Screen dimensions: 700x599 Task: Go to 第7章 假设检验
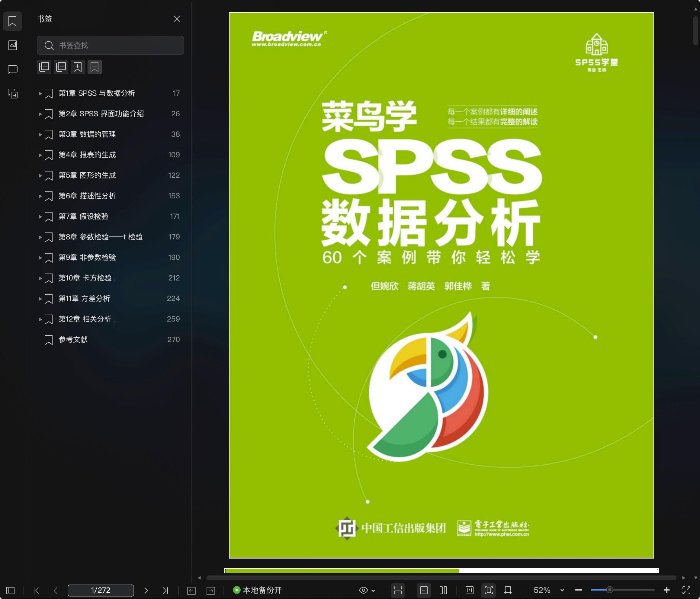pyautogui.click(x=83, y=216)
